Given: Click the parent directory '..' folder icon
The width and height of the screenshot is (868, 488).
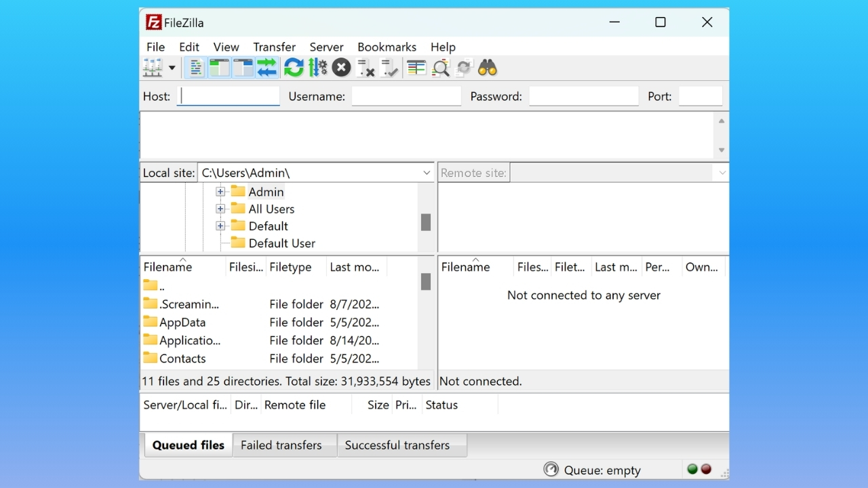Looking at the screenshot, I should point(151,285).
